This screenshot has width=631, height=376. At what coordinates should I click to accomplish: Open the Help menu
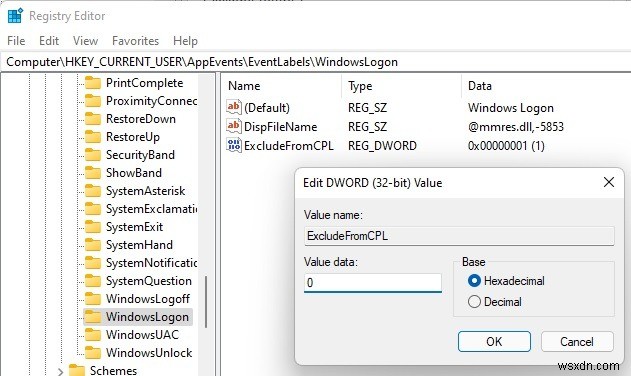point(185,41)
